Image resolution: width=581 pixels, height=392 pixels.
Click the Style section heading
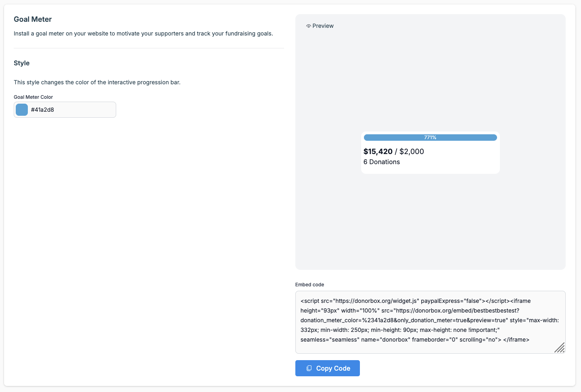coord(22,63)
